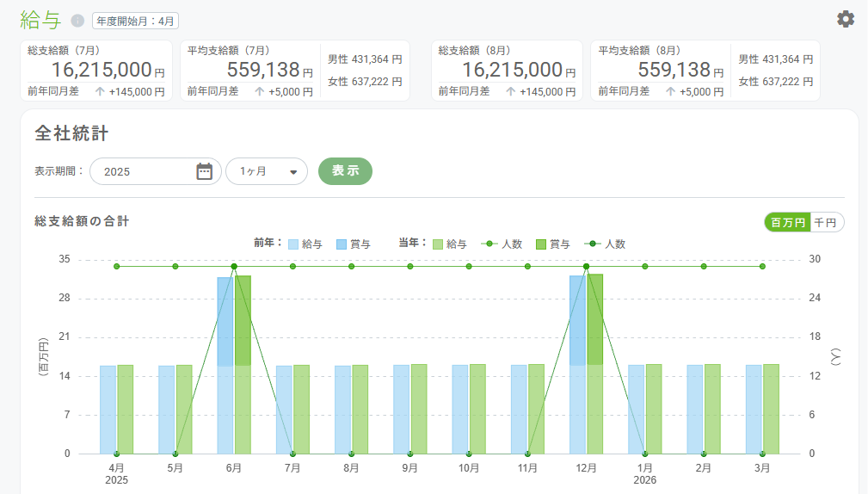Image resolution: width=868 pixels, height=494 pixels.
Task: Click the 全社統計 heading
Action: (71, 133)
